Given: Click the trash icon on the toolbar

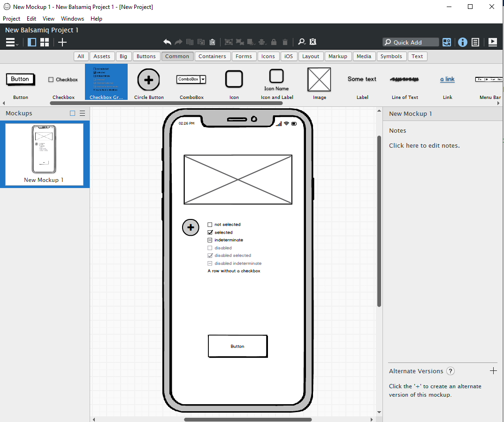Looking at the screenshot, I should point(285,42).
